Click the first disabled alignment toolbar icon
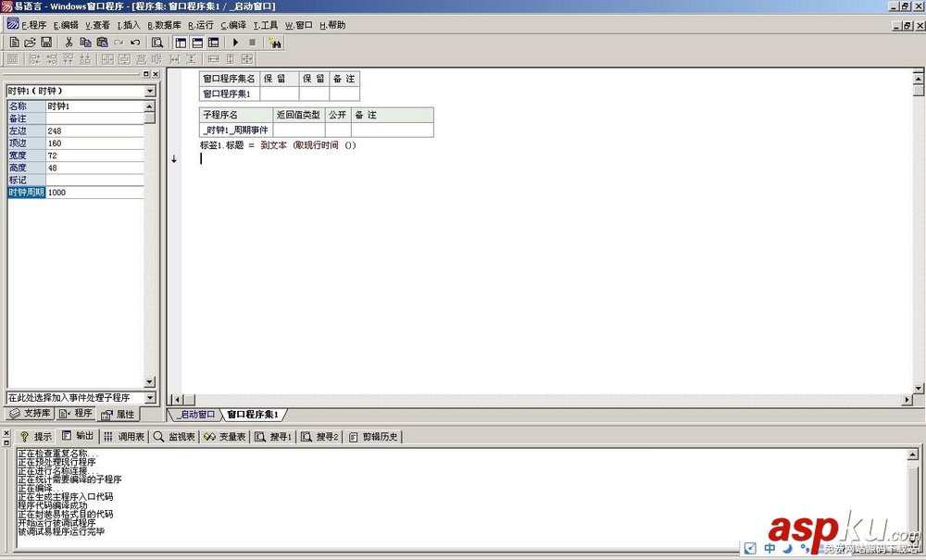Viewport: 926px width, 560px height. 12,59
